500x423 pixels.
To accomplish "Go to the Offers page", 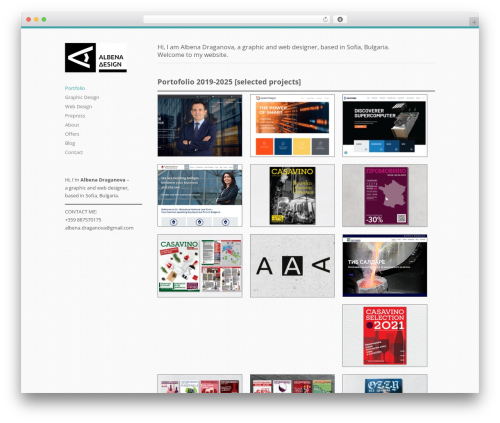I will click(x=72, y=134).
